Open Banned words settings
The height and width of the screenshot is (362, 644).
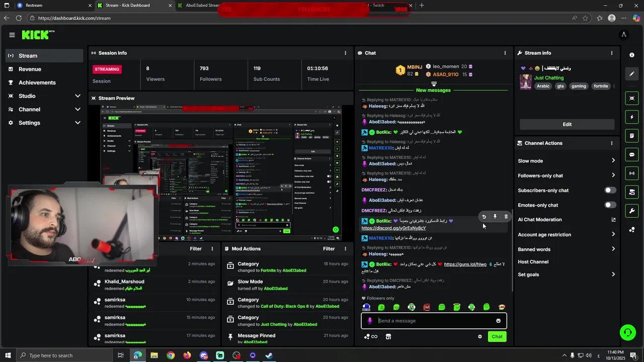coord(567,249)
